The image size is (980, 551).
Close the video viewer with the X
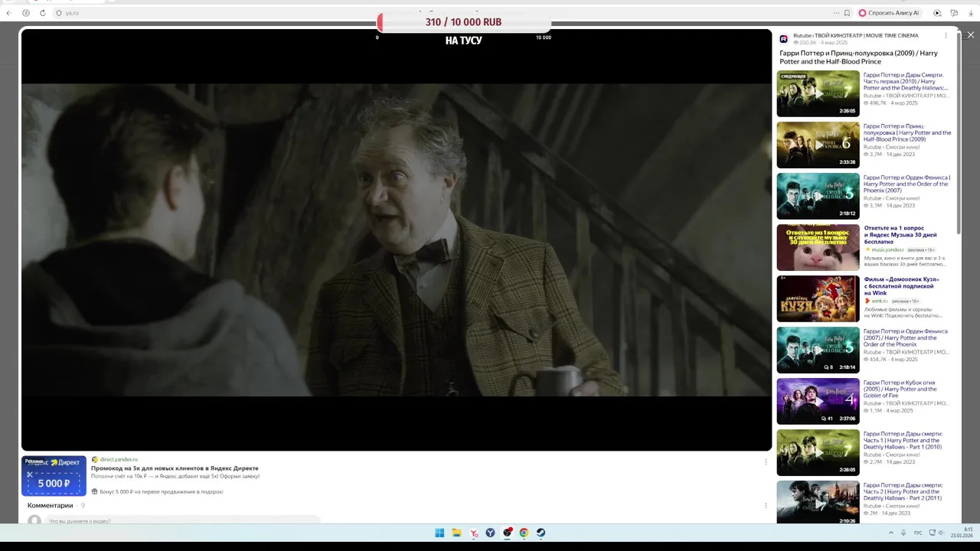click(971, 35)
